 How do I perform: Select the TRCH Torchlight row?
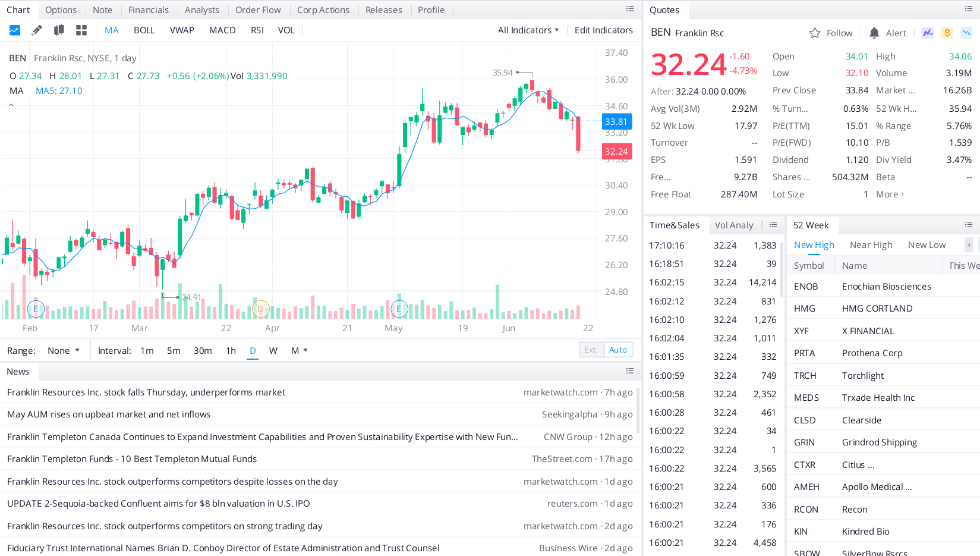click(884, 376)
